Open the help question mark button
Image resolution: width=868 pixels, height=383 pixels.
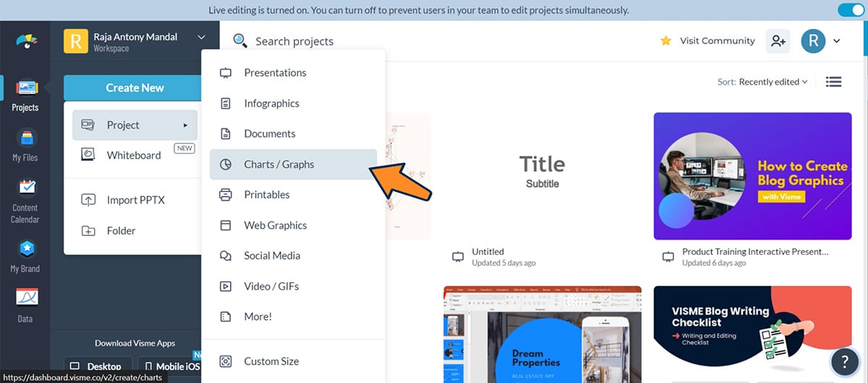(845, 361)
